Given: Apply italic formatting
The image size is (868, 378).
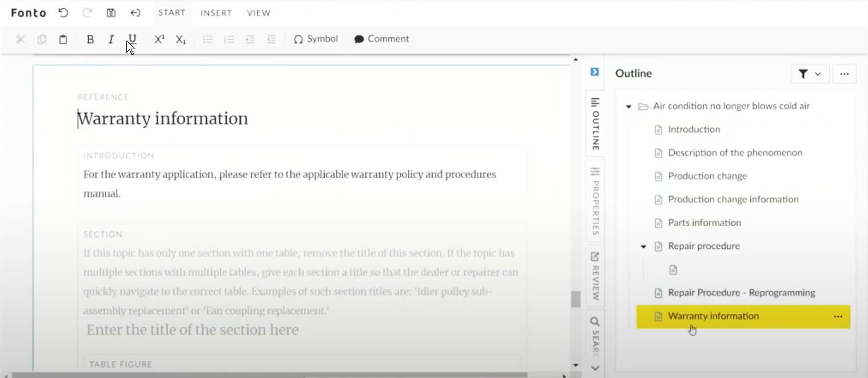Looking at the screenshot, I should point(111,39).
